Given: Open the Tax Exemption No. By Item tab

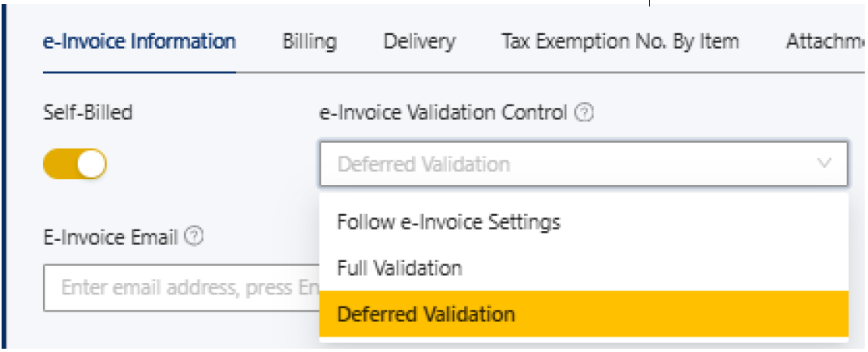Looking at the screenshot, I should 620,41.
